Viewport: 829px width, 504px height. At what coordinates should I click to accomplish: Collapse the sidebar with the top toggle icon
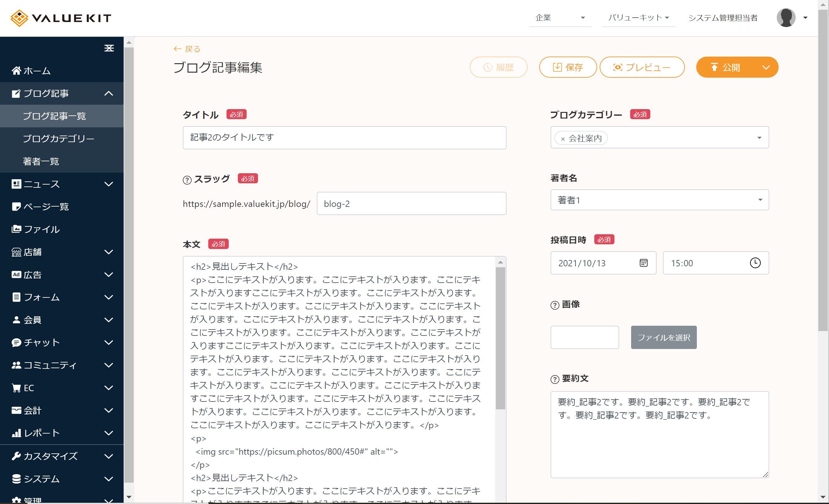[109, 48]
